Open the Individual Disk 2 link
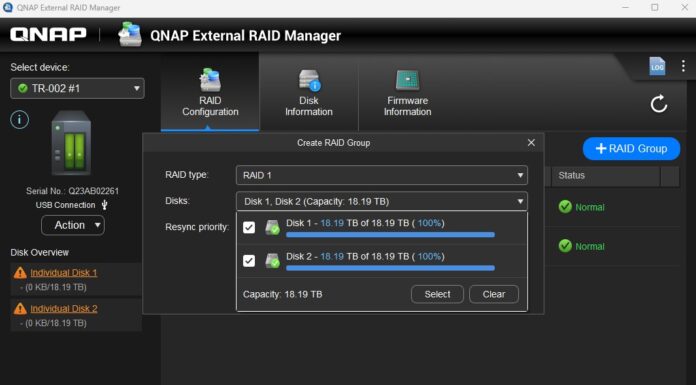This screenshot has height=385, width=696. (x=63, y=309)
